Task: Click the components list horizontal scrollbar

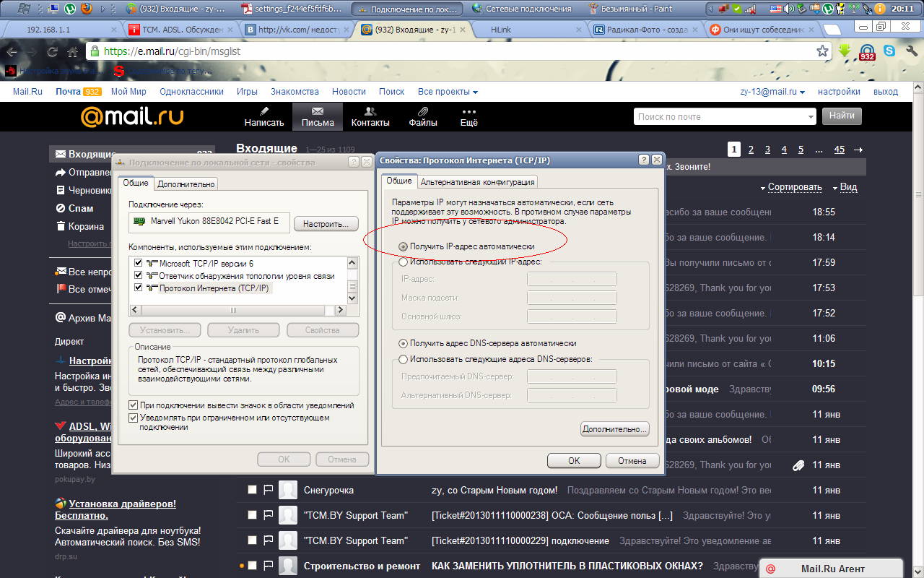Action: coord(232,310)
